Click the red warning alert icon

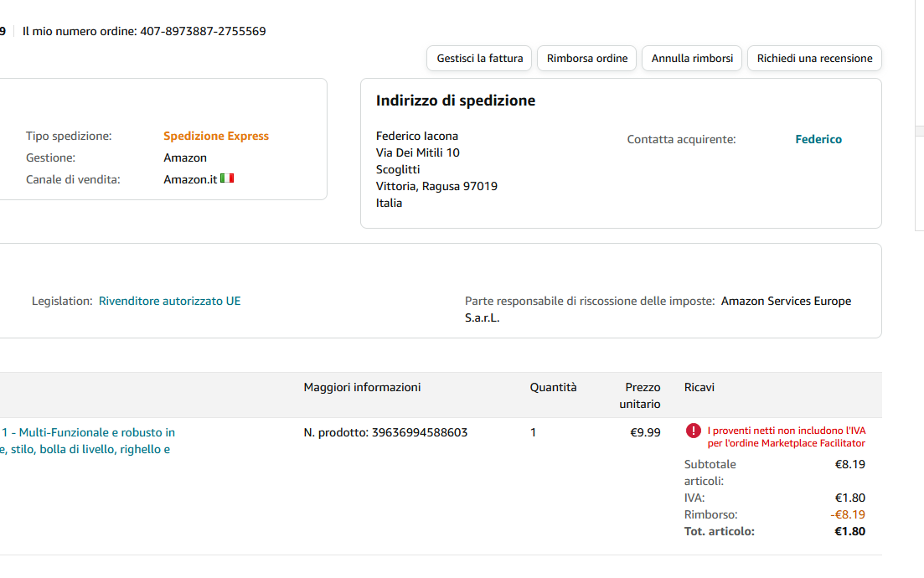pyautogui.click(x=694, y=431)
